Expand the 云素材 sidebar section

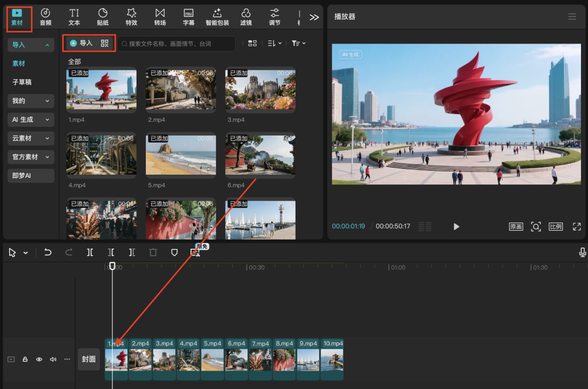[30, 138]
